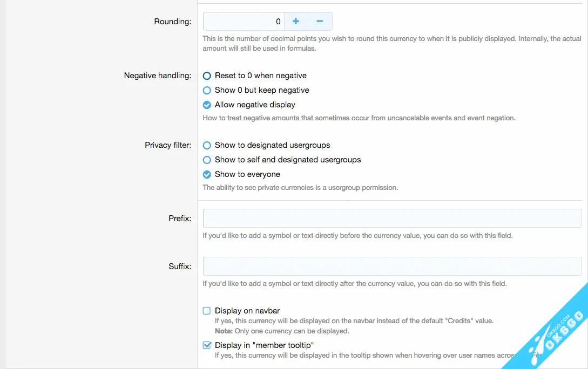
Task: Click the "Reset to 0 when negative" label
Action: [x=260, y=76]
